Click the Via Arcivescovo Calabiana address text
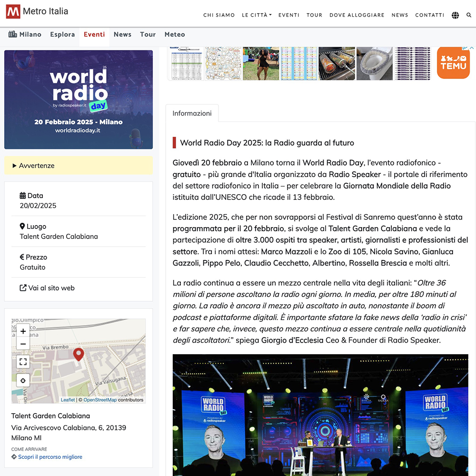Screen dimensions: 476x476 pyautogui.click(x=69, y=433)
